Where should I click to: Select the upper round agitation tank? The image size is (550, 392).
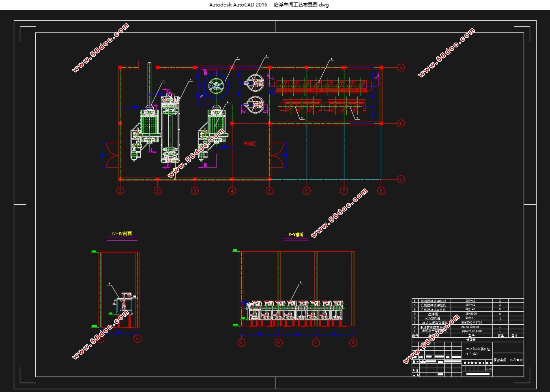tap(256, 83)
